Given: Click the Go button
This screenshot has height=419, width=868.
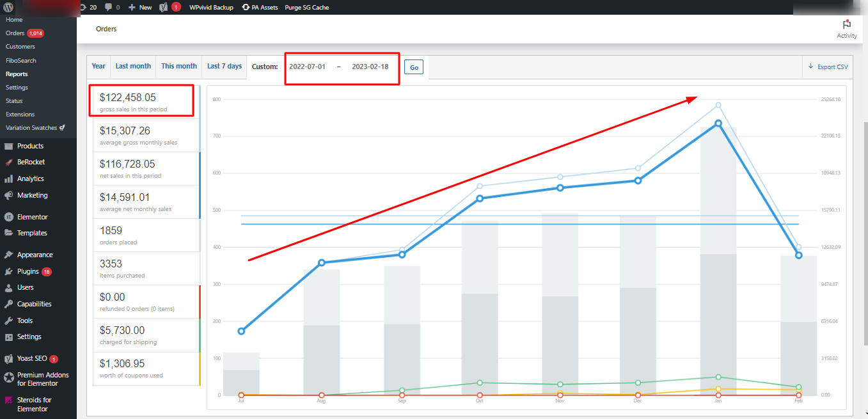Looking at the screenshot, I should click(x=414, y=67).
